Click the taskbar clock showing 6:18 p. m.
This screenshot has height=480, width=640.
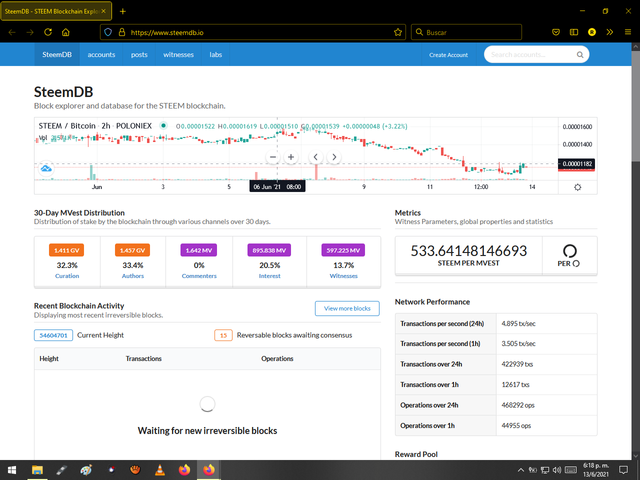[596, 470]
